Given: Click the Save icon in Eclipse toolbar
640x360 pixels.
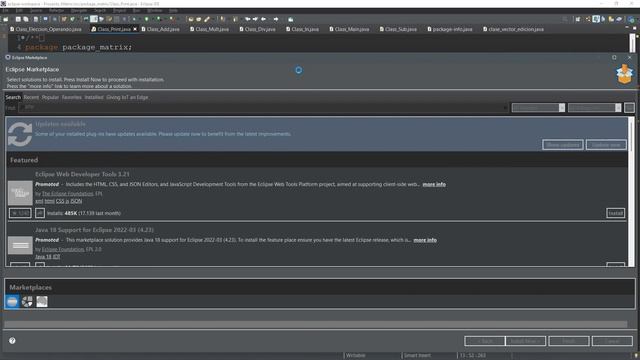Looking at the screenshot, I should [x=18, y=19].
